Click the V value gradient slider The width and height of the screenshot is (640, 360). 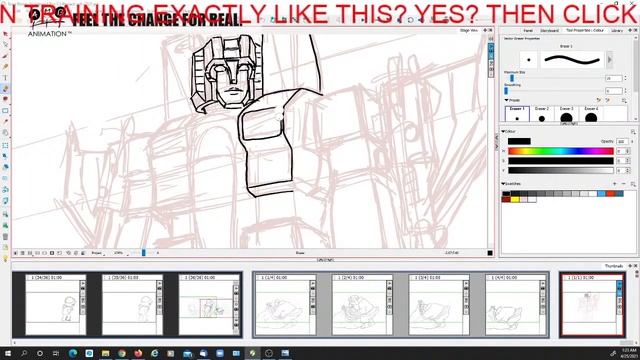click(560, 170)
